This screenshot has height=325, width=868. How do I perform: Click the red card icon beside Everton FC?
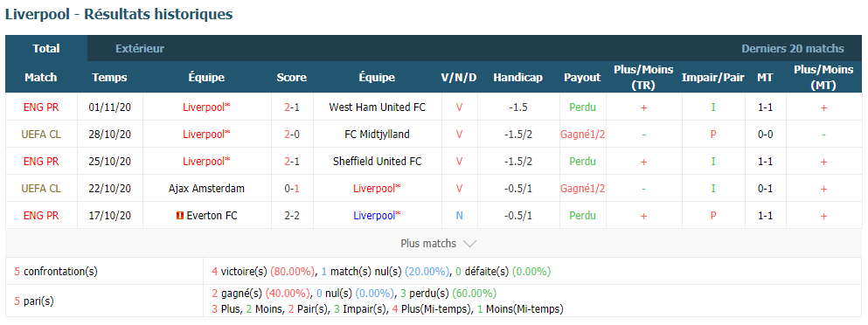179,216
